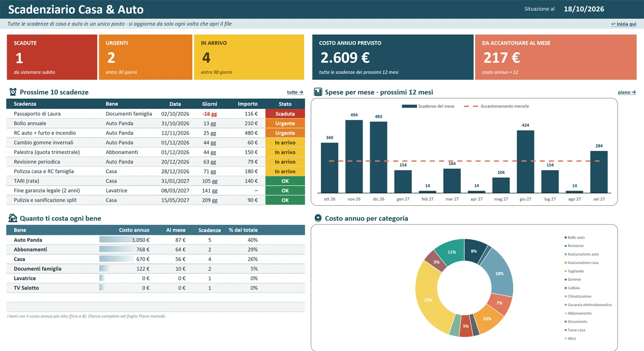
Task: Select 'Polizza casa e RC famiglia' entry
Action: (x=44, y=171)
